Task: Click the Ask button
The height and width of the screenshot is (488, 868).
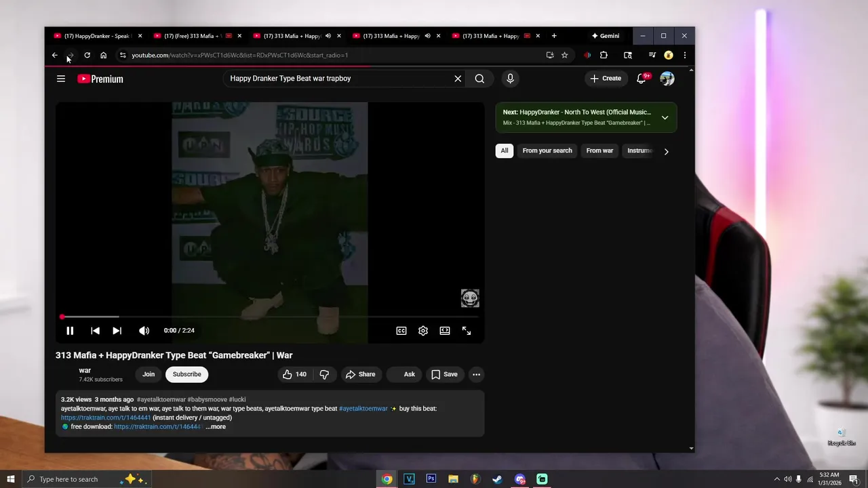Action: 405,374
